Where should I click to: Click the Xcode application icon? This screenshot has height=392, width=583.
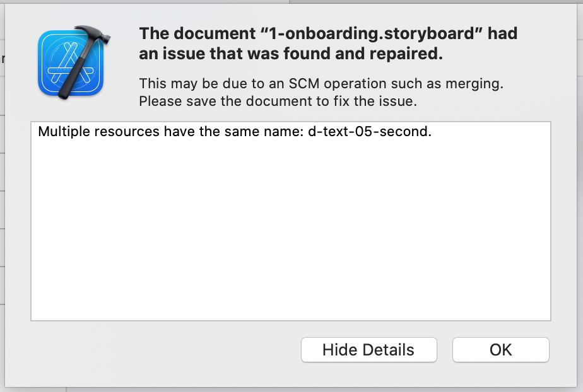73,62
